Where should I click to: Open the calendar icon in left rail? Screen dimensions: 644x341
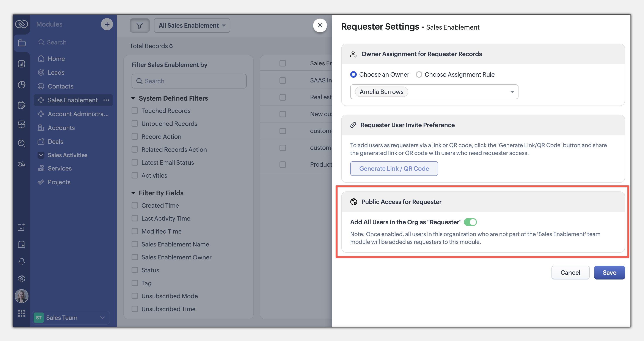[22, 245]
